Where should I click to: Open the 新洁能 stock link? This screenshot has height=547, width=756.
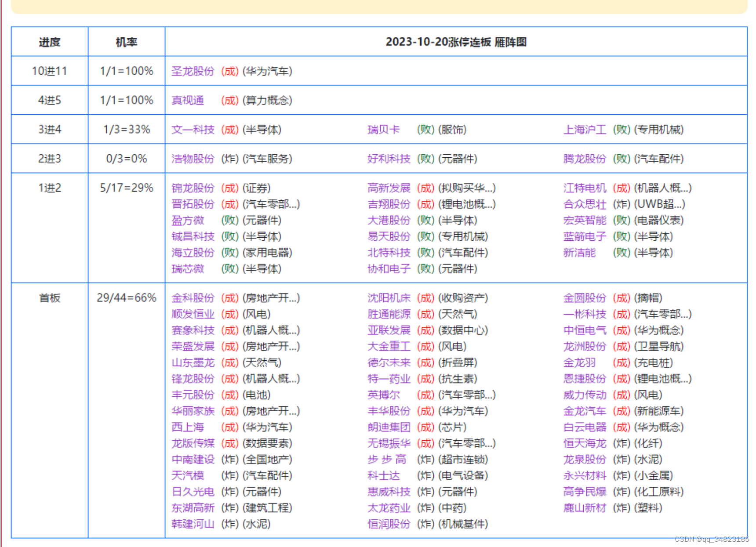580,253
